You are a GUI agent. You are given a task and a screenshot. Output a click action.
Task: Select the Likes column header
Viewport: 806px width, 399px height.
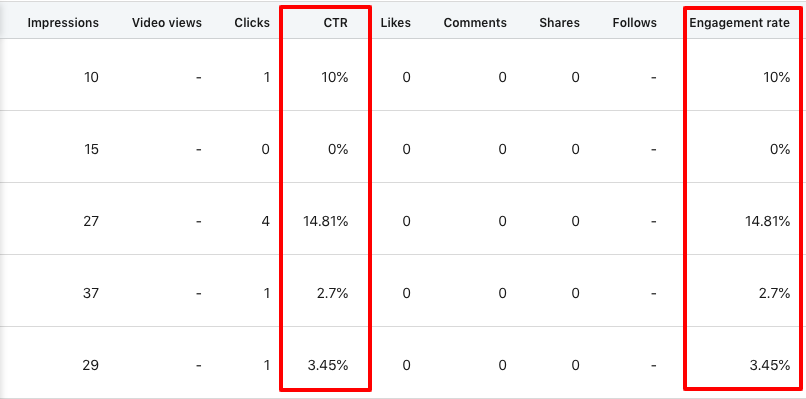coord(395,23)
